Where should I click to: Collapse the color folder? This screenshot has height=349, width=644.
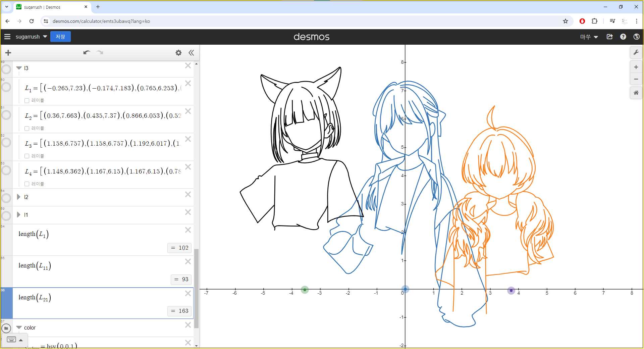19,328
